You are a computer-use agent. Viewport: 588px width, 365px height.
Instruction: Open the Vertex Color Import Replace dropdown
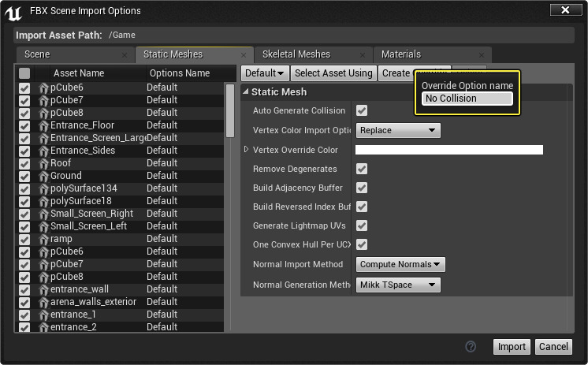(398, 130)
